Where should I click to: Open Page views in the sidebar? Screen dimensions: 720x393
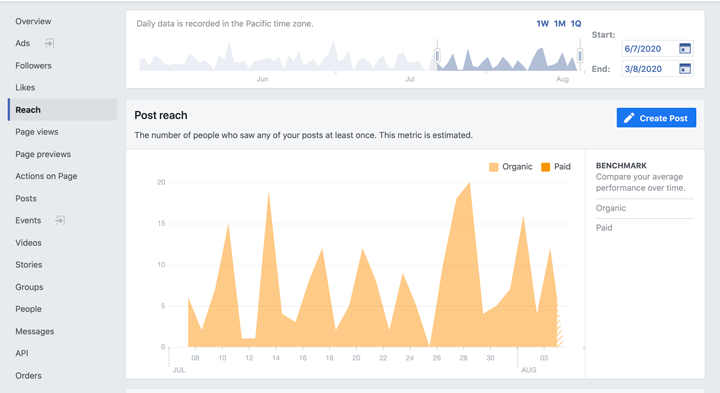(37, 132)
